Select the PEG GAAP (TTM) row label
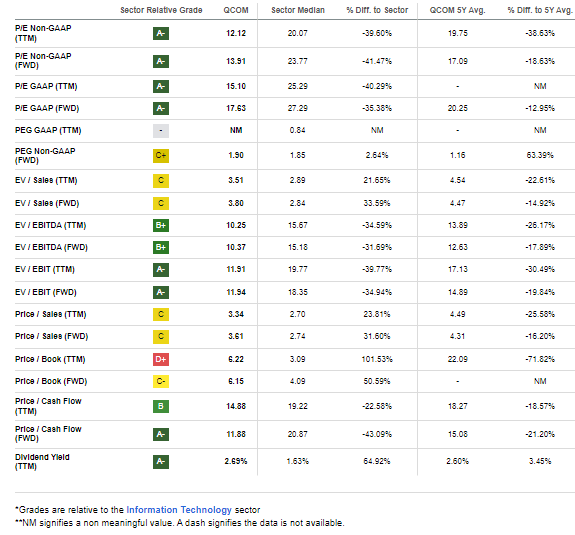Image resolution: width=575 pixels, height=535 pixels. (x=48, y=130)
